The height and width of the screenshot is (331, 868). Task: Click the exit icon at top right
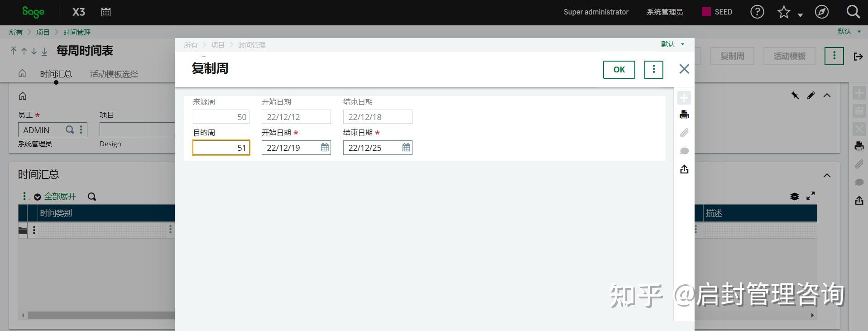click(858, 56)
